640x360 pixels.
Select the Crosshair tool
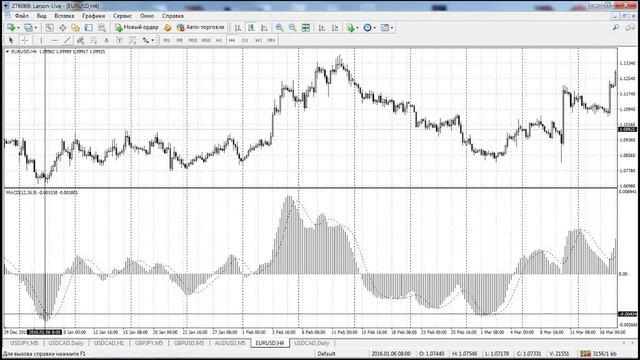coord(24,40)
